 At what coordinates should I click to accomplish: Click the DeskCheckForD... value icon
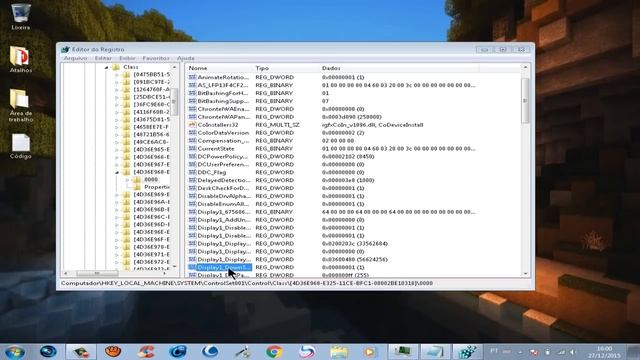pos(192,188)
